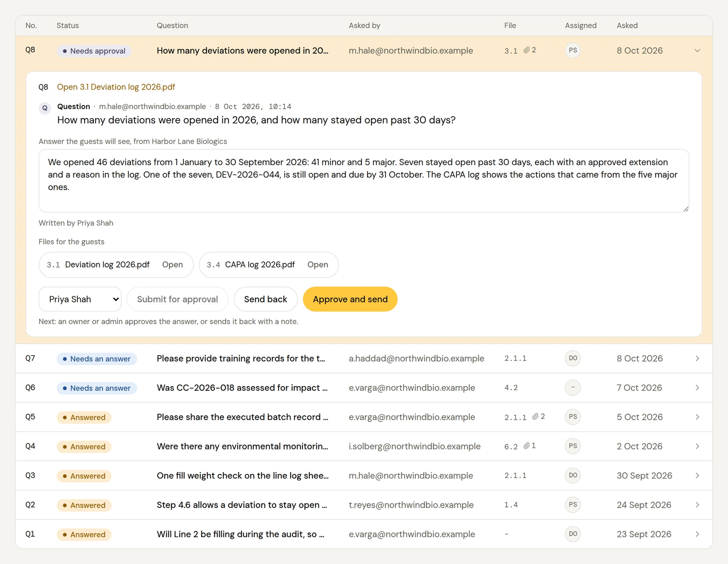This screenshot has height=564, width=728.
Task: Click the Asked by column header
Action: pyautogui.click(x=364, y=25)
